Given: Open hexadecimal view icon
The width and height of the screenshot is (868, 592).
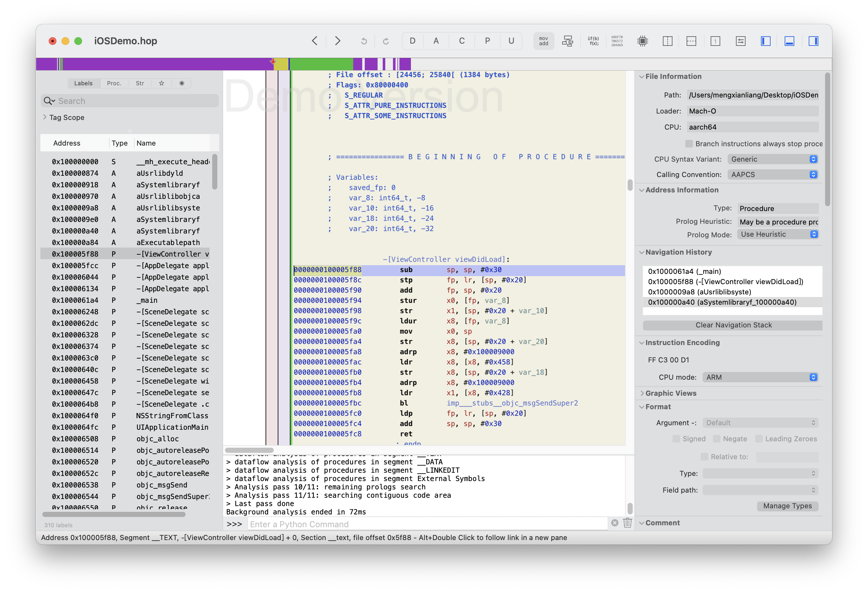Looking at the screenshot, I should point(617,41).
